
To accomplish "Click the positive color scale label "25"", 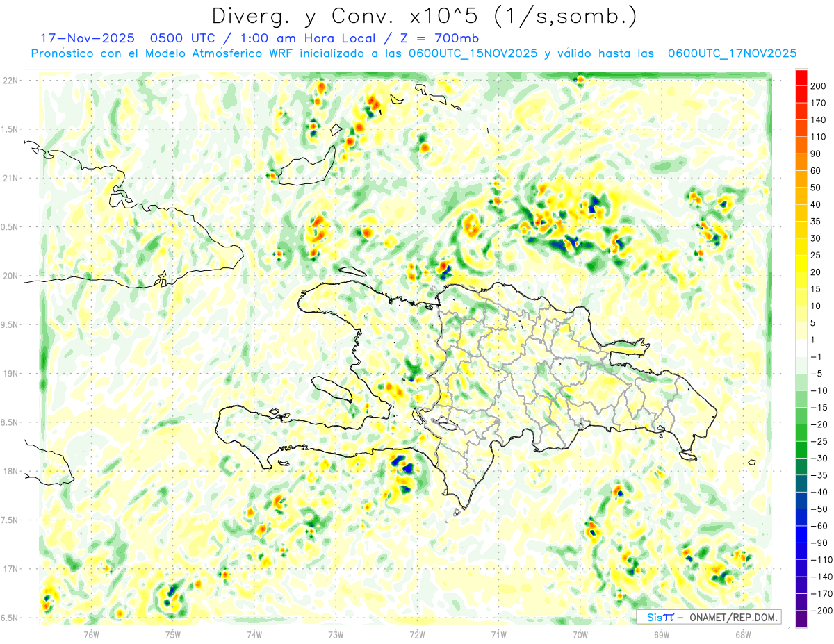I will (x=817, y=255).
